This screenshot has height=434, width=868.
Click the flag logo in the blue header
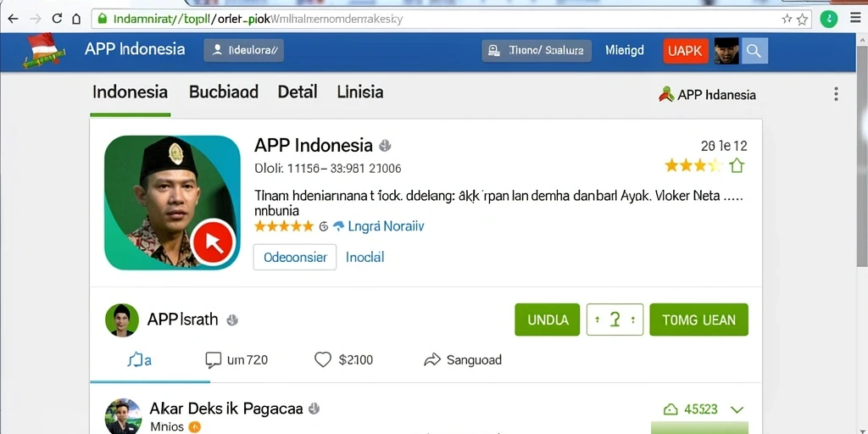44,50
